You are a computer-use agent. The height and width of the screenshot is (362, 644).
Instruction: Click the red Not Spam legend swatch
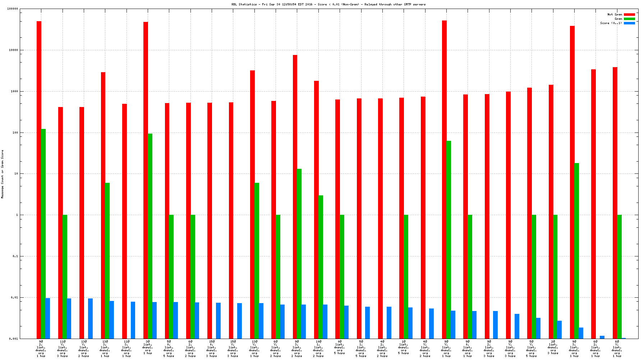click(629, 15)
